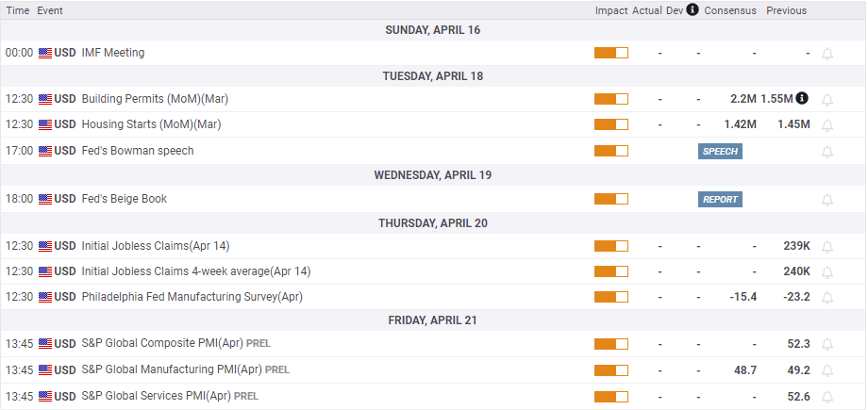Open Housing Starts (MoM)(Mar) event details
Image resolution: width=868 pixels, height=410 pixels.
151,124
